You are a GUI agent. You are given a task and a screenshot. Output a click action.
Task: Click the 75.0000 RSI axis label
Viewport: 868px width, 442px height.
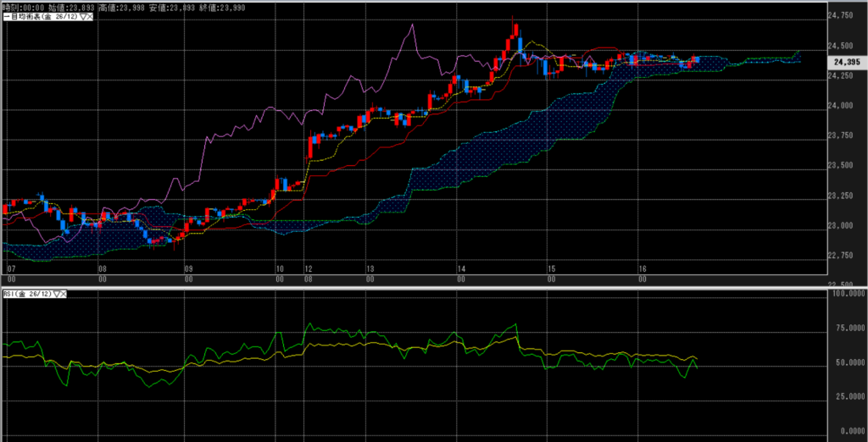tap(848, 328)
